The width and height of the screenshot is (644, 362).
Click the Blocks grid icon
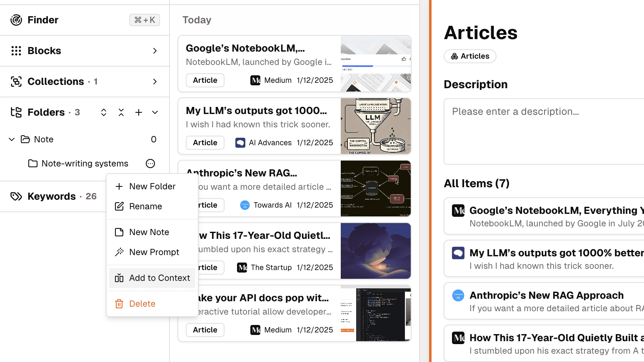[x=16, y=51]
